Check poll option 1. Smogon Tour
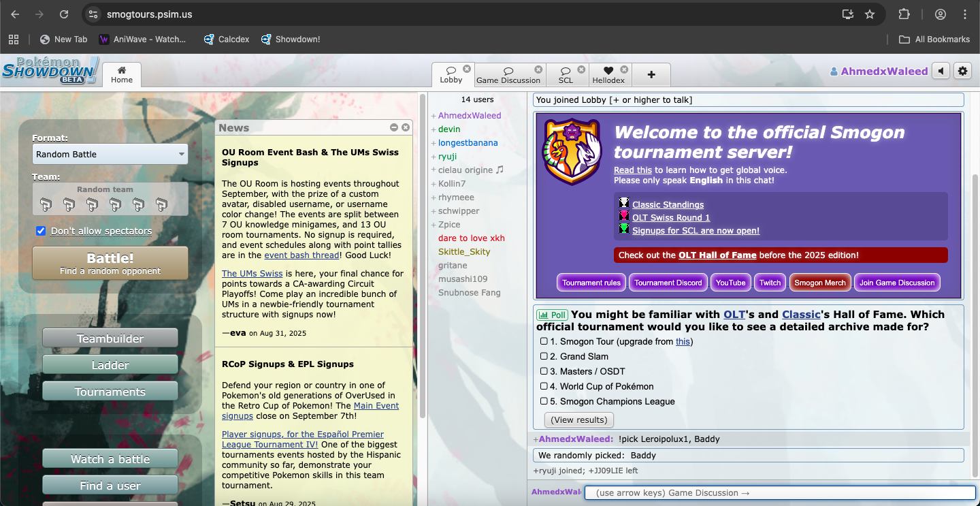Image resolution: width=980 pixels, height=506 pixels. 544,341
